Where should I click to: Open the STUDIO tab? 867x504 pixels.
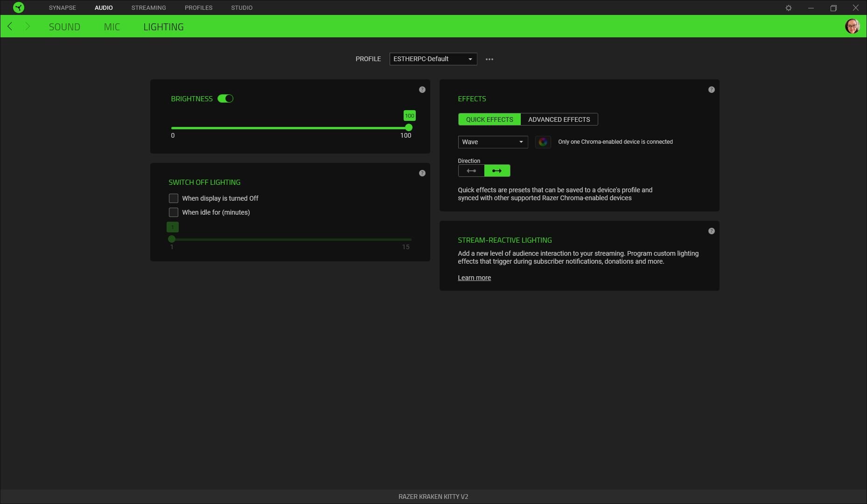pos(242,8)
